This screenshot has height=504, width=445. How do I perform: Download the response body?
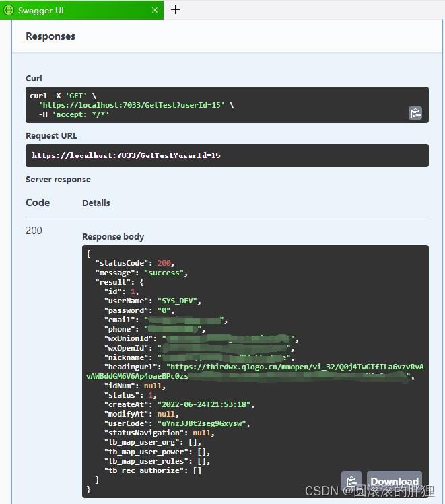point(395,481)
